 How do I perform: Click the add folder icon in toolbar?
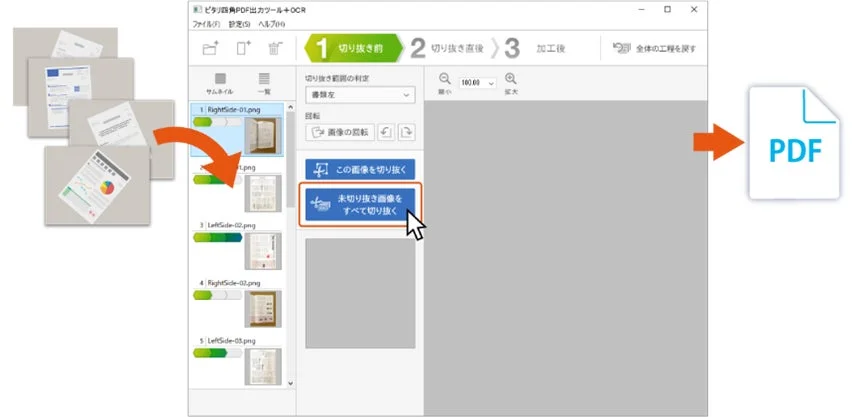point(210,48)
